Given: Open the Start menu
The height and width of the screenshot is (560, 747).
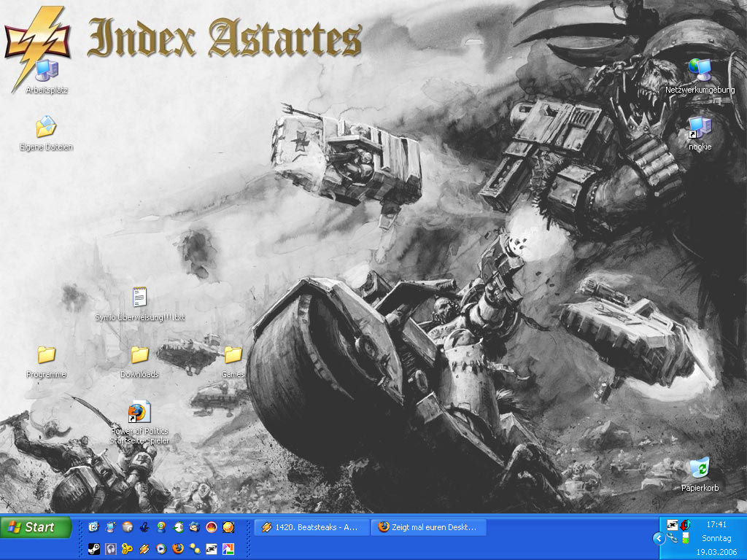Looking at the screenshot, I should coord(36,527).
